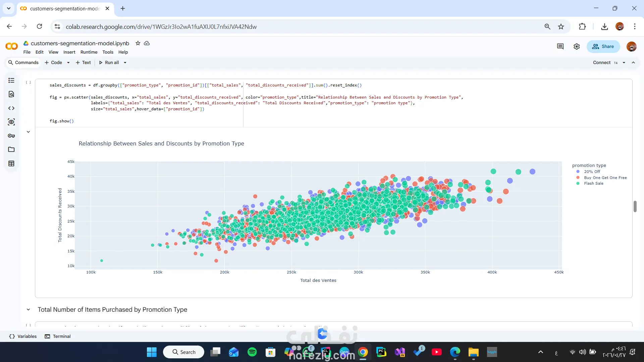This screenshot has width=644, height=362.
Task: Click the Windows taskbar Search box
Action: click(183, 352)
